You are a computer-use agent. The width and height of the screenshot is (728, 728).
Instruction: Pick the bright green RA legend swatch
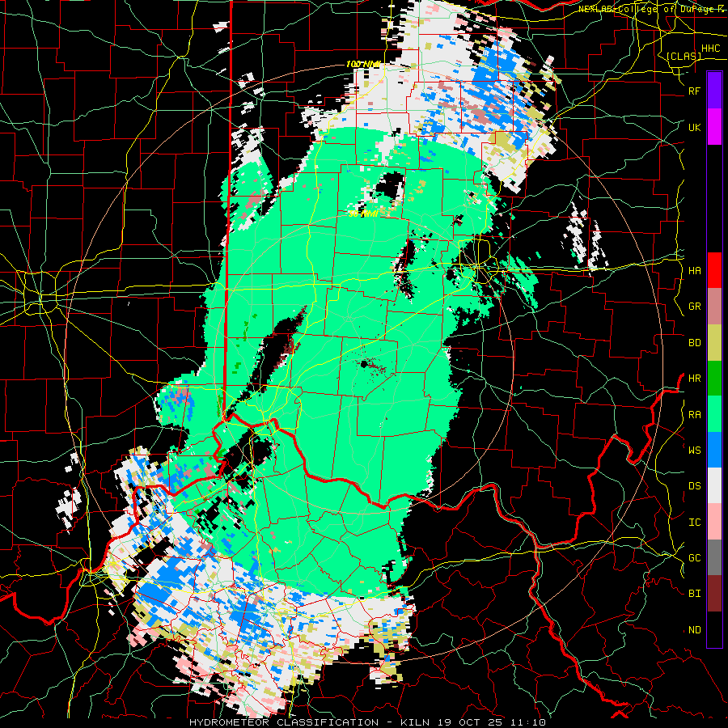tap(714, 414)
